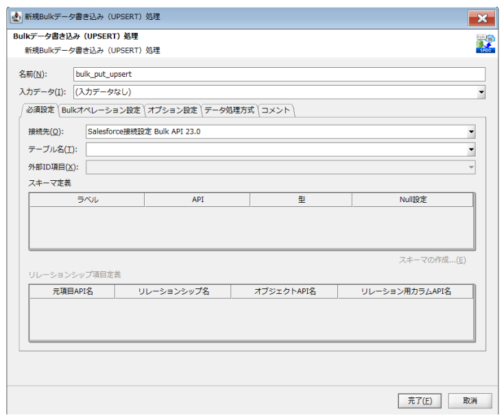Click the スキーマの作成... link button
Viewport: 504px width, 420px height.
pos(432,260)
